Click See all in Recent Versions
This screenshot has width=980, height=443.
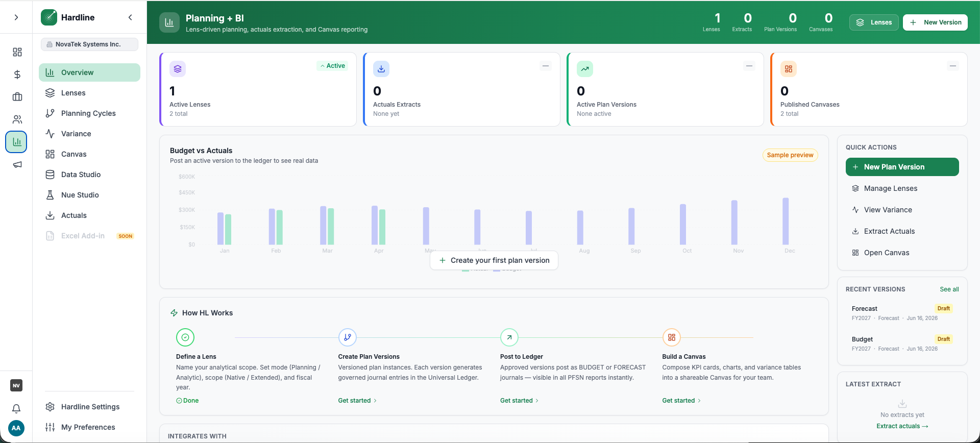[x=949, y=289]
